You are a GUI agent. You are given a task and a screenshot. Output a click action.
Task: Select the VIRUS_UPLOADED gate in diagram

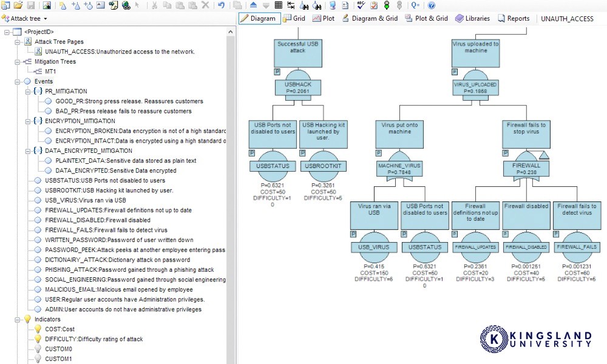(476, 87)
